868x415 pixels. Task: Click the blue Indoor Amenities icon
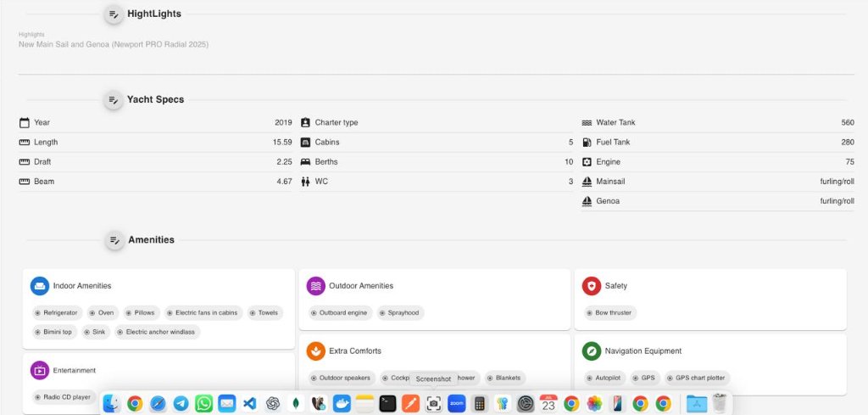coord(39,286)
